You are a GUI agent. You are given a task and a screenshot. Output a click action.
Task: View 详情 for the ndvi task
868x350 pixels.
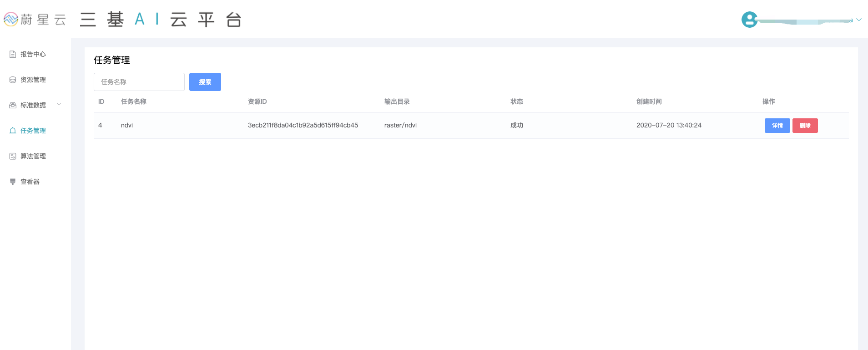[777, 126]
